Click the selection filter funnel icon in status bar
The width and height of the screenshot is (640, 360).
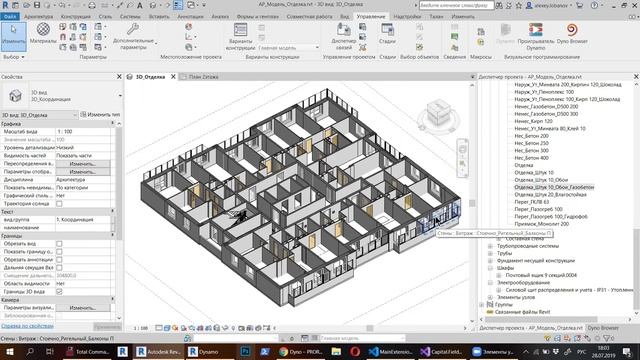[x=607, y=338]
